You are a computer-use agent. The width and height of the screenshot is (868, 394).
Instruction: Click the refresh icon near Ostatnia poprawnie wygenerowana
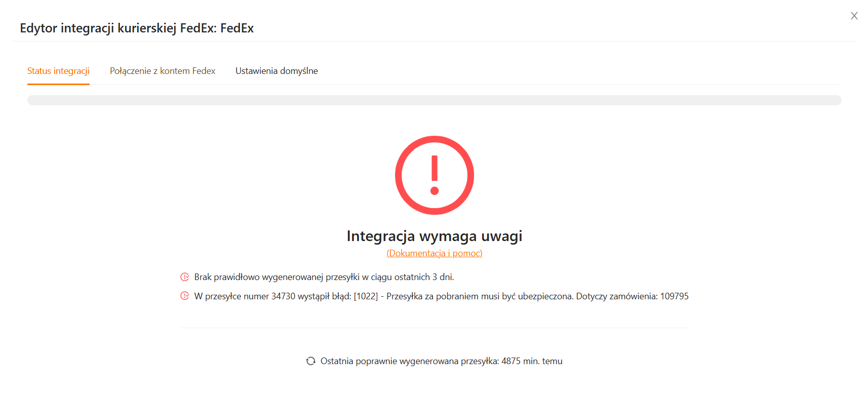coord(311,361)
